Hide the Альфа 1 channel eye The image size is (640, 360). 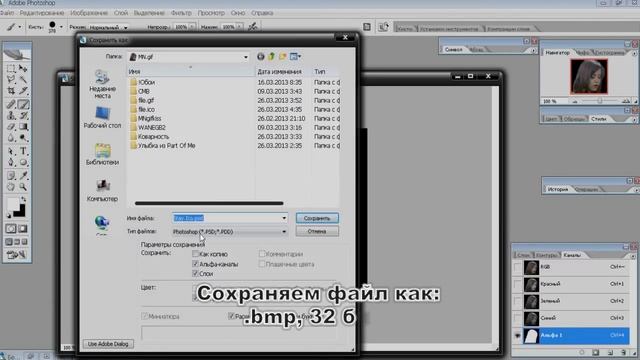[518, 336]
